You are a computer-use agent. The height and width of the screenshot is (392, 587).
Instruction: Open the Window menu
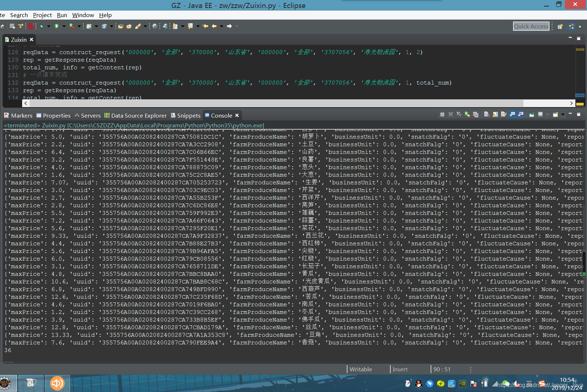click(83, 15)
